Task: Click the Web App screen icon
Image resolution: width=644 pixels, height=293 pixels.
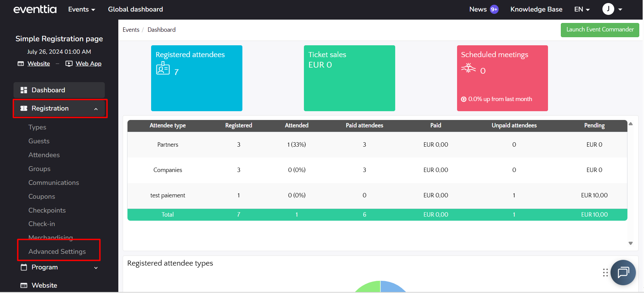Action: (69, 64)
